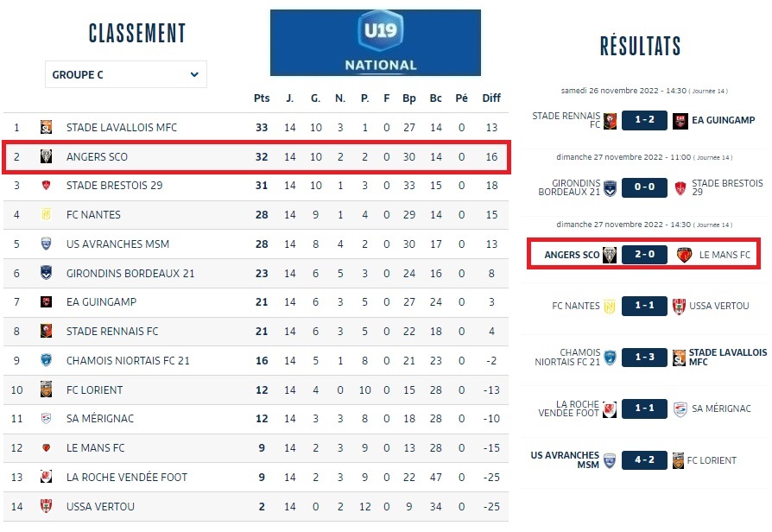Click the USSA Vertou crest in results
Screen dimensions: 772x532
pyautogui.click(x=679, y=306)
